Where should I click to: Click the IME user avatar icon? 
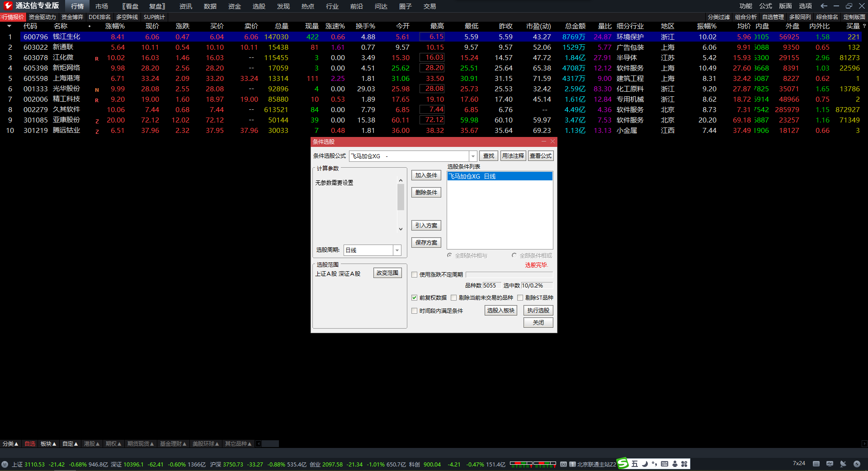click(675, 464)
